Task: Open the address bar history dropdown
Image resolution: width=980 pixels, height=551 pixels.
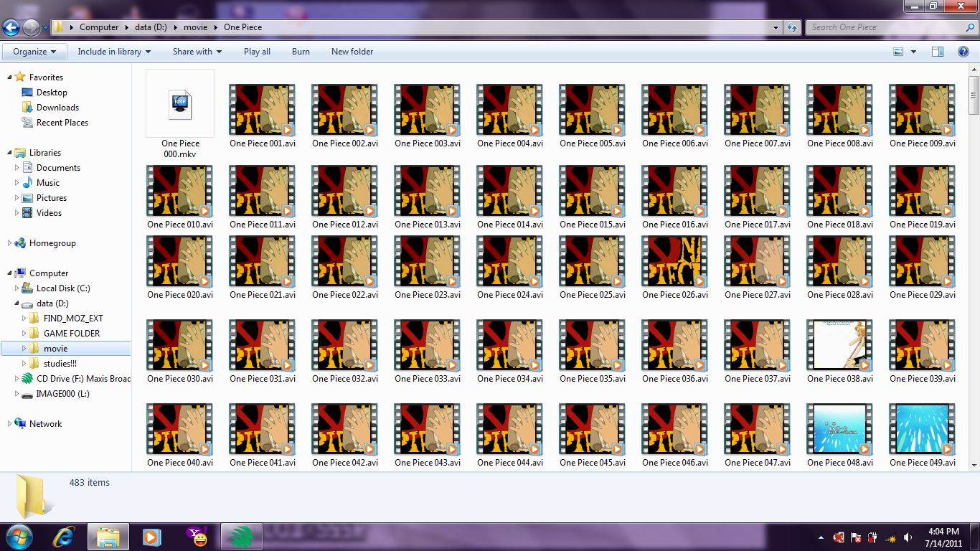Action: 776,27
